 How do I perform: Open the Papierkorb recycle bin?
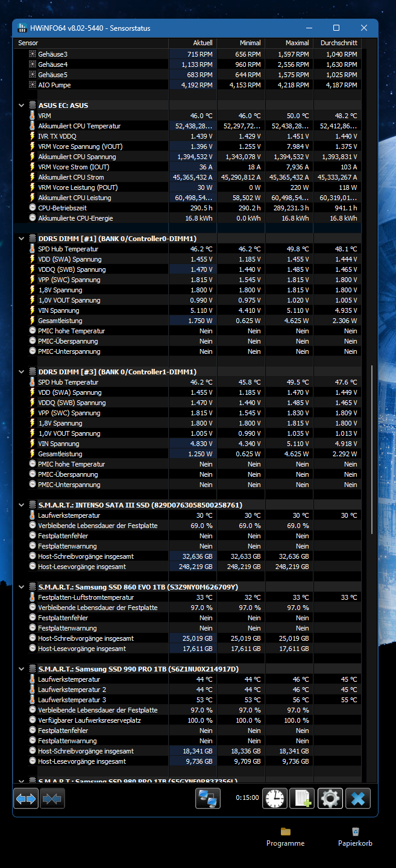(x=355, y=837)
